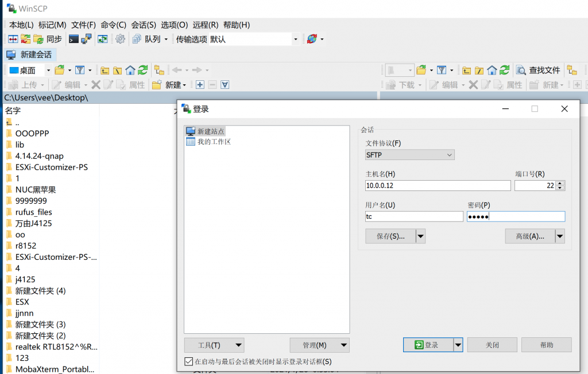Click the 同步 synchronize toolbar button
This screenshot has width=588, height=374.
(48, 39)
